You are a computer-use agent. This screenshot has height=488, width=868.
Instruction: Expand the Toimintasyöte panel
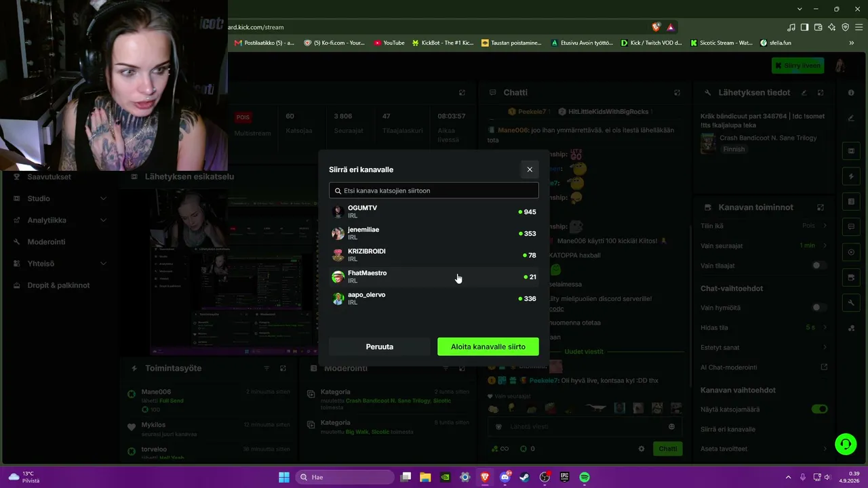pos(283,368)
